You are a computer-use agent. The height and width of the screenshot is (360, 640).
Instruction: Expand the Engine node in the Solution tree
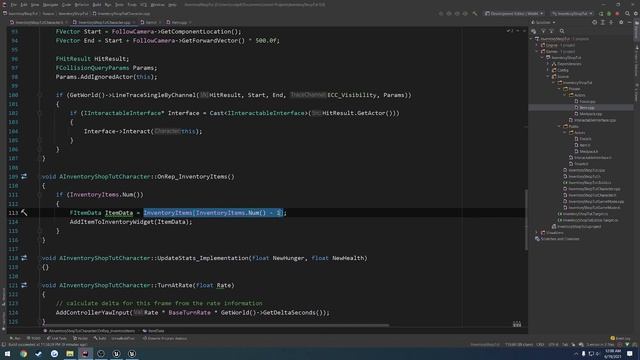537,45
